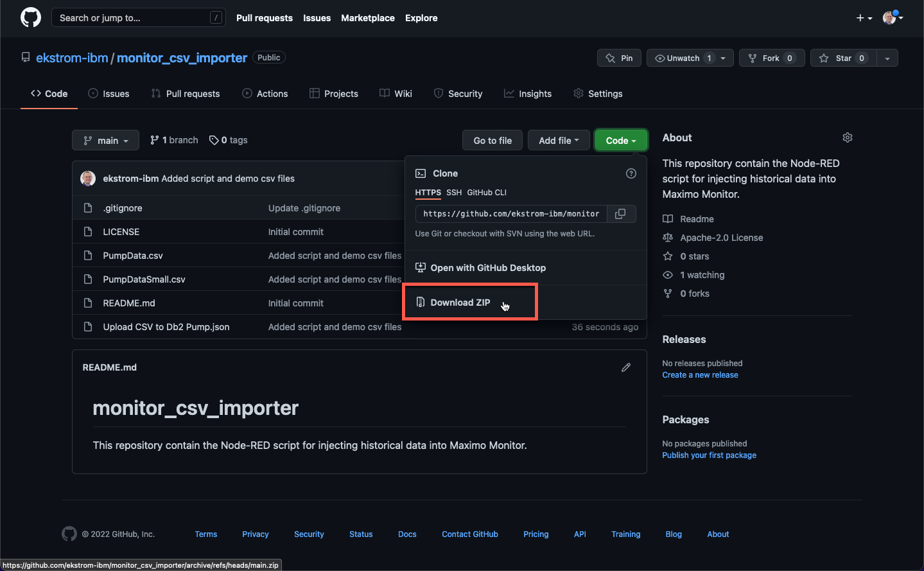924x571 pixels.
Task: View the 0 tags link
Action: 228,140
